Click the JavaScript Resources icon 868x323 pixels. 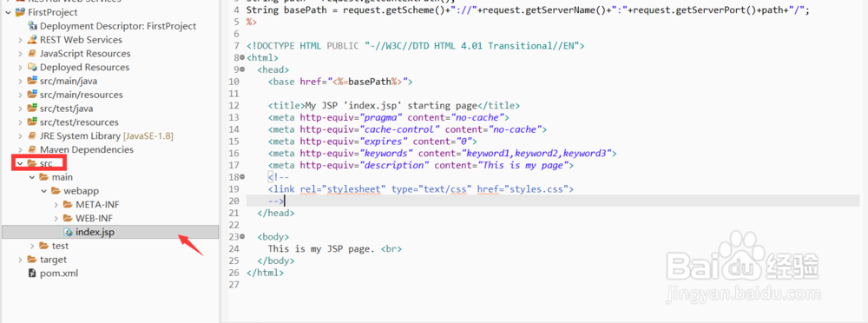click(x=32, y=54)
